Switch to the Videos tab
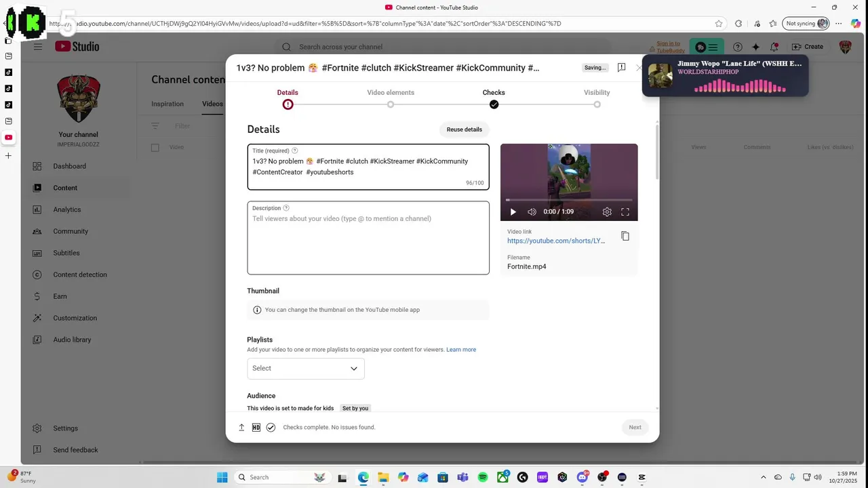 click(x=212, y=104)
